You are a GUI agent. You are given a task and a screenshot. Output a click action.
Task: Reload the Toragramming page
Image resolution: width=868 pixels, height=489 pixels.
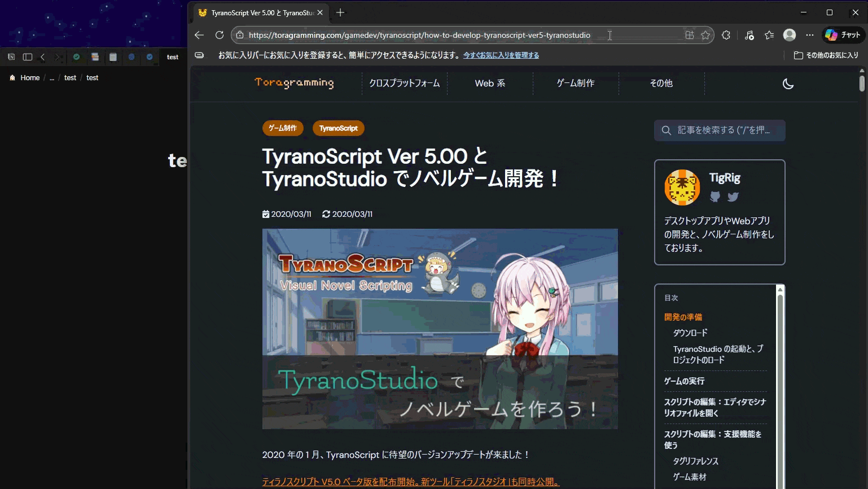pyautogui.click(x=220, y=35)
